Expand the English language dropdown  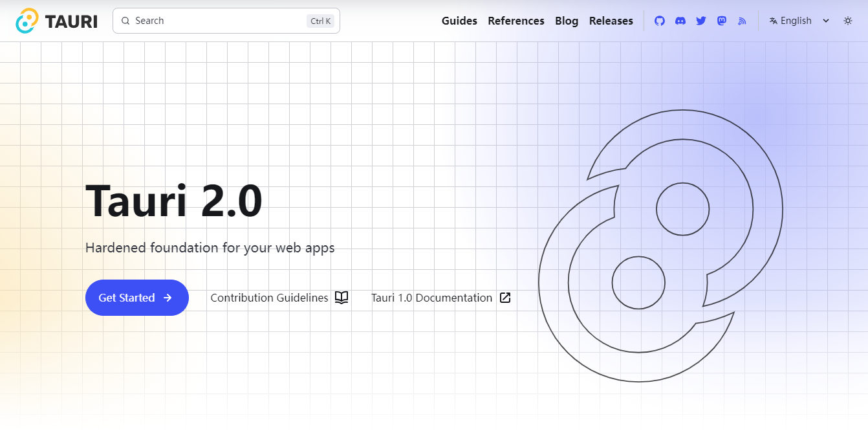(x=796, y=21)
